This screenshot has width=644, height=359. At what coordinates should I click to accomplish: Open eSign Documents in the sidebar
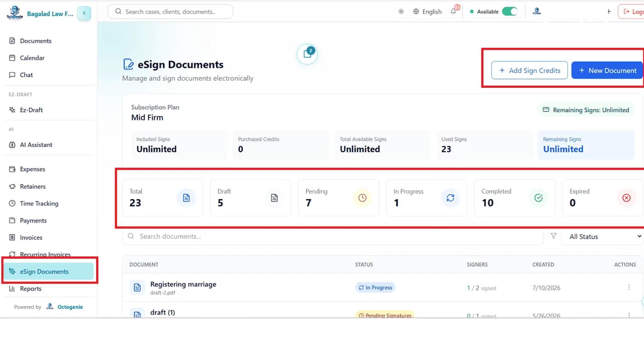[x=49, y=272]
